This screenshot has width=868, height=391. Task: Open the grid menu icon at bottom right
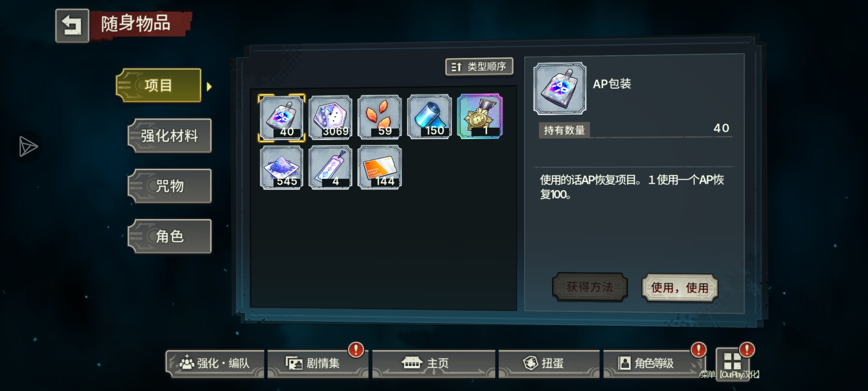tap(732, 362)
